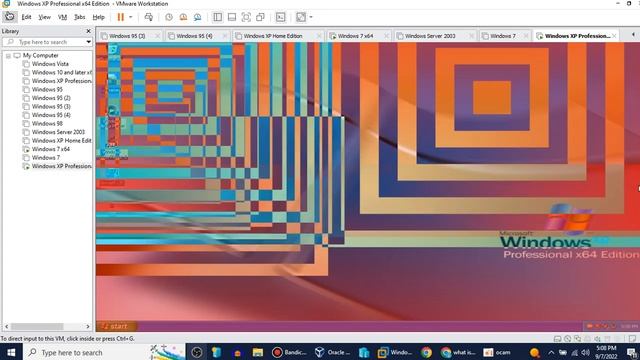Select My Computer in the library
The height and width of the screenshot is (360, 640).
(40, 56)
